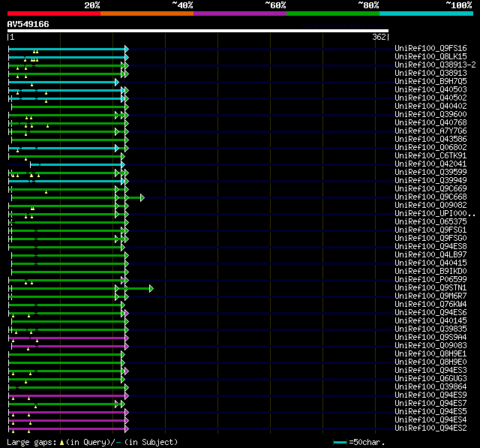
Task: Select UniRef100_Q94ES2 label
Action: pos(430,428)
